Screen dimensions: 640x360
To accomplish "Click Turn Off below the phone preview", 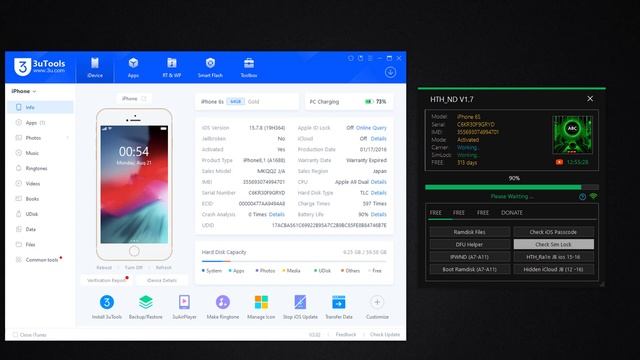I will coord(133,268).
